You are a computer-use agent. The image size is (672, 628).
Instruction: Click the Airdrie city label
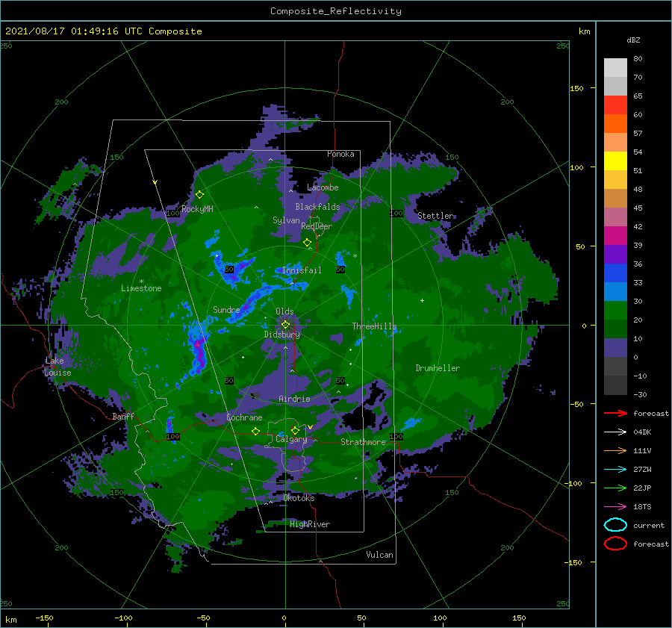[x=294, y=399]
